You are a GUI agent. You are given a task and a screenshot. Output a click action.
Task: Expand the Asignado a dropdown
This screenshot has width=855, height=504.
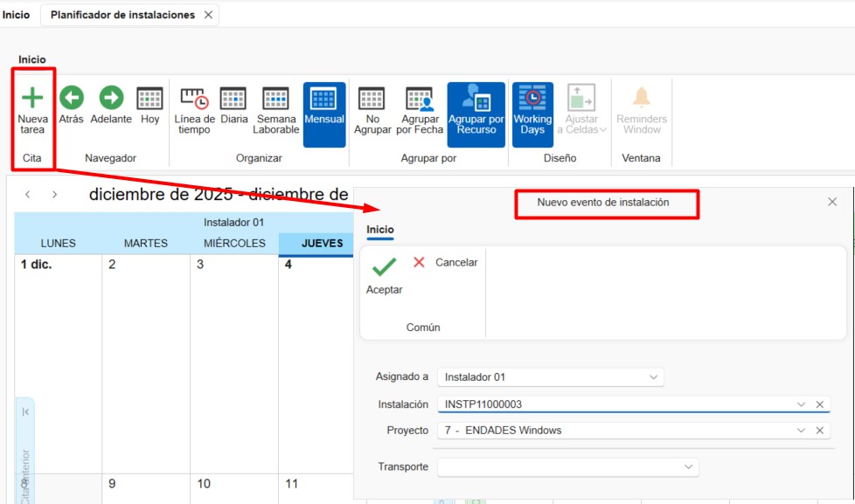[653, 377]
